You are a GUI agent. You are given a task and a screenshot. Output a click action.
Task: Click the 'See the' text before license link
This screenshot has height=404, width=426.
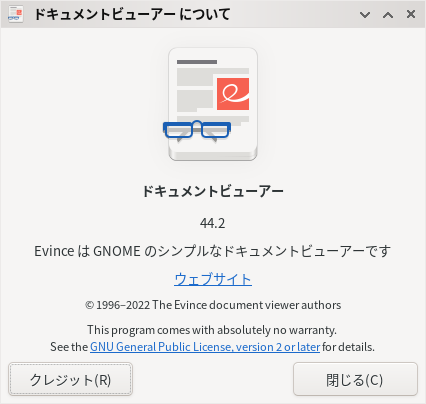point(69,347)
